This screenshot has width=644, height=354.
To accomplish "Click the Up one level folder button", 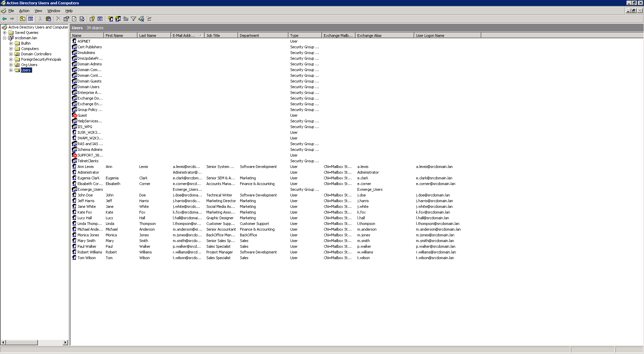I will (x=22, y=19).
